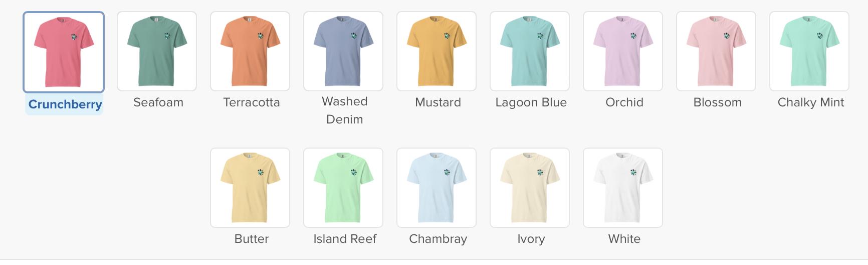
Task: Select the Blossom pink shirt thumbnail
Action: coord(716,51)
